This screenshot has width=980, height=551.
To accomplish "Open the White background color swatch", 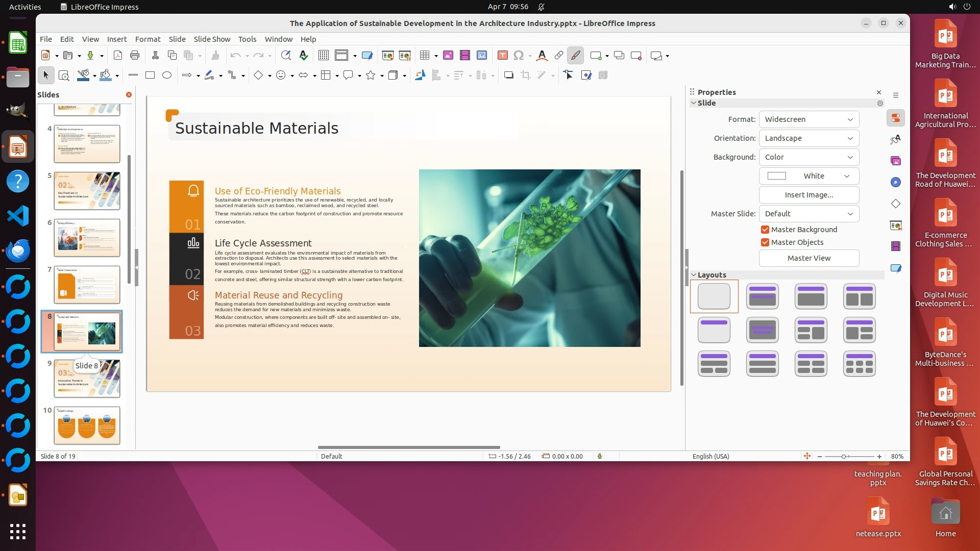I will pos(808,176).
